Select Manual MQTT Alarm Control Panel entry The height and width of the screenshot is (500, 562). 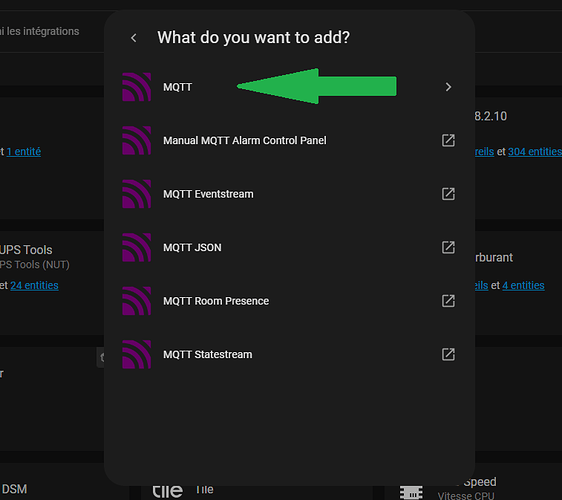point(290,141)
